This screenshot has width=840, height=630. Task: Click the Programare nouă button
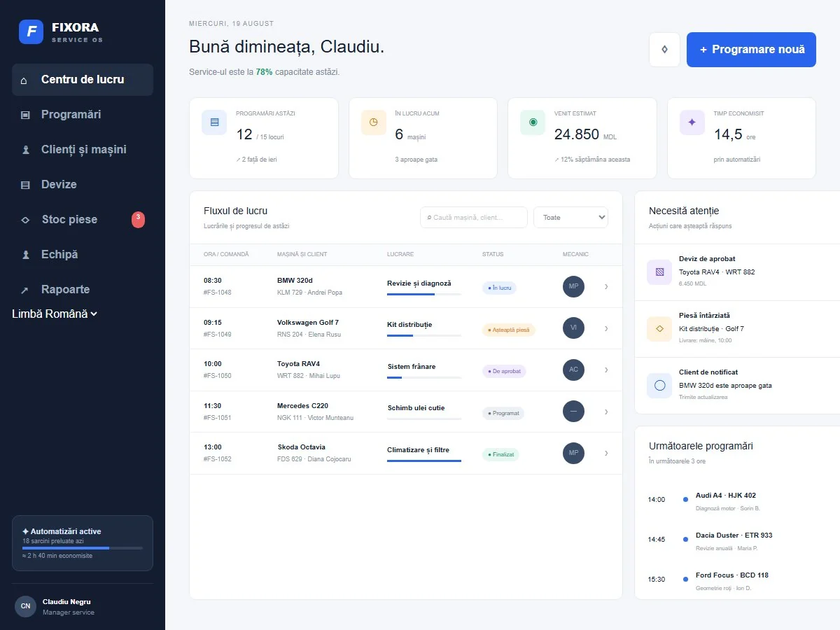click(751, 50)
